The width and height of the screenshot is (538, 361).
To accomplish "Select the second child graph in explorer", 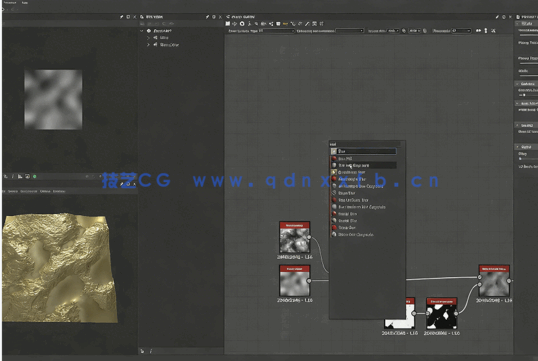I will coord(169,45).
